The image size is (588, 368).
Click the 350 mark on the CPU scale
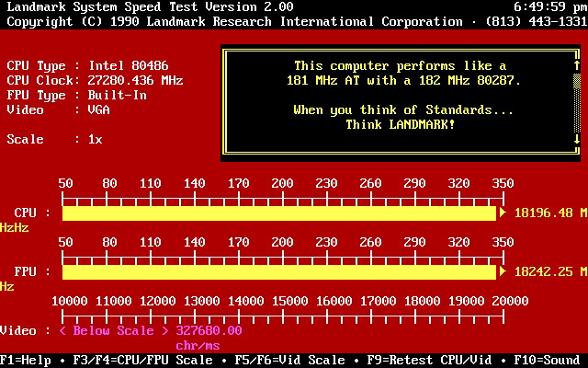point(503,183)
